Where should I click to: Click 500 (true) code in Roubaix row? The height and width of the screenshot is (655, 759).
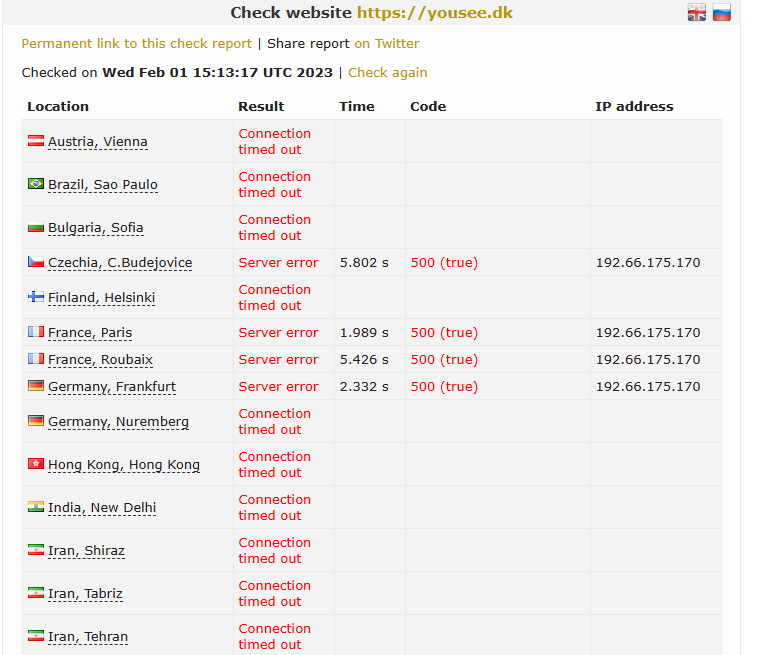(x=444, y=360)
